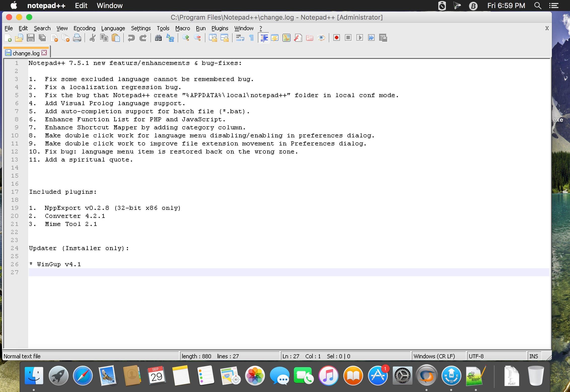Click Run Macro Multiple Times double-arrow icon
The width and height of the screenshot is (570, 392).
coord(371,38)
